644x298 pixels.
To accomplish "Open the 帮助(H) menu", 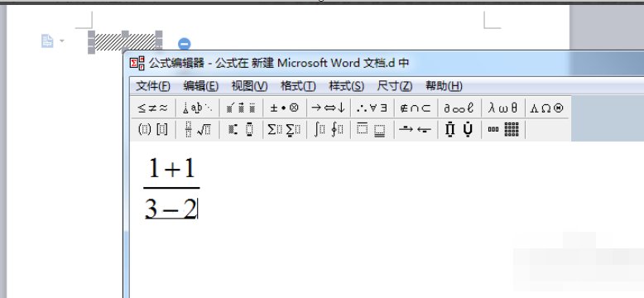I will pos(444,86).
